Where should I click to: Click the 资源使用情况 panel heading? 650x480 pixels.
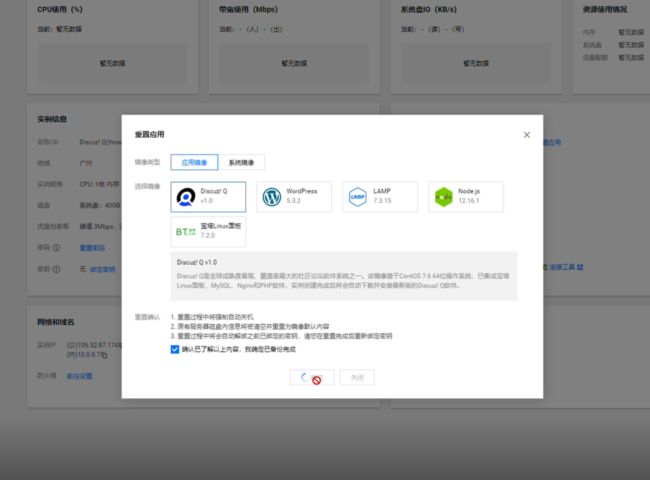(605, 9)
